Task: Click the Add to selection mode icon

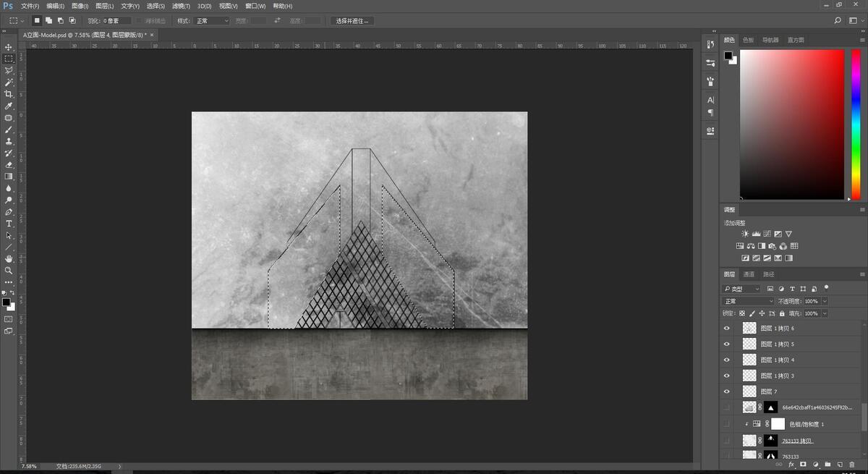Action: [x=49, y=21]
